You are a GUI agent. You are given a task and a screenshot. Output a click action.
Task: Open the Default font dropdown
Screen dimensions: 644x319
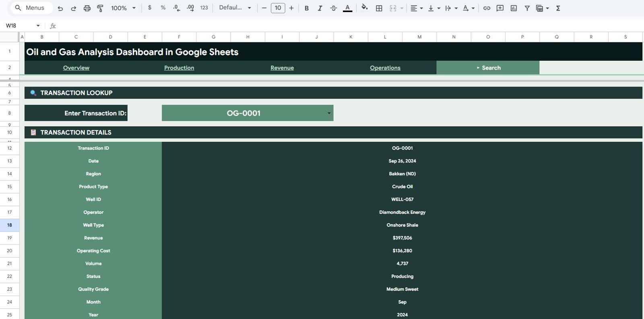[235, 8]
